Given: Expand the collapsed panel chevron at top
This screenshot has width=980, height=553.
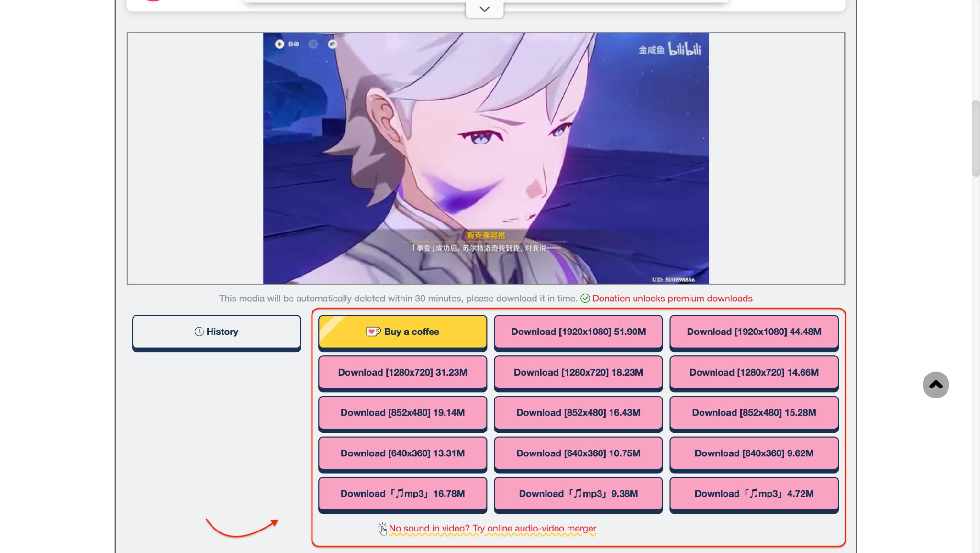Looking at the screenshot, I should 484,9.
